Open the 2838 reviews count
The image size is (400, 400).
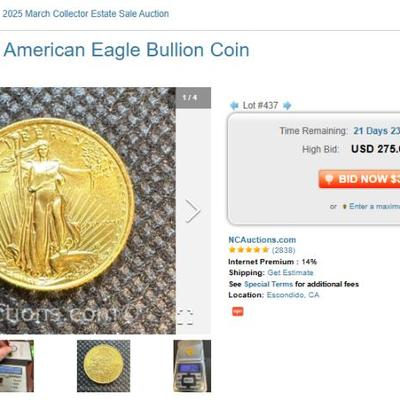(284, 250)
